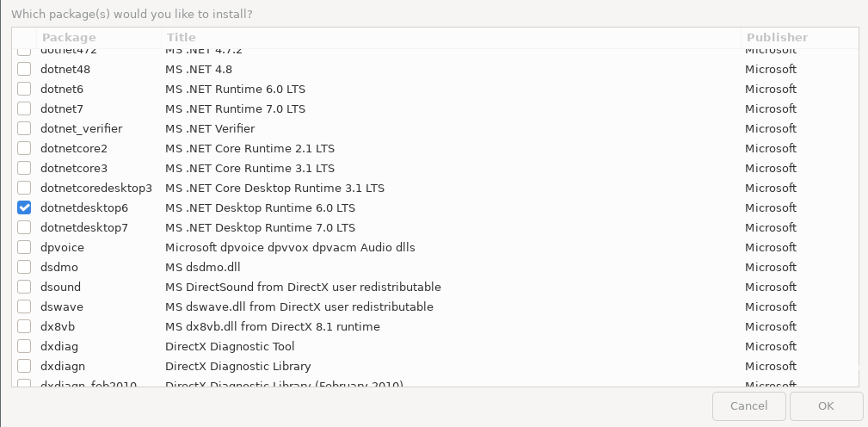Select the dotnet_verifier checkbox

pyautogui.click(x=24, y=128)
